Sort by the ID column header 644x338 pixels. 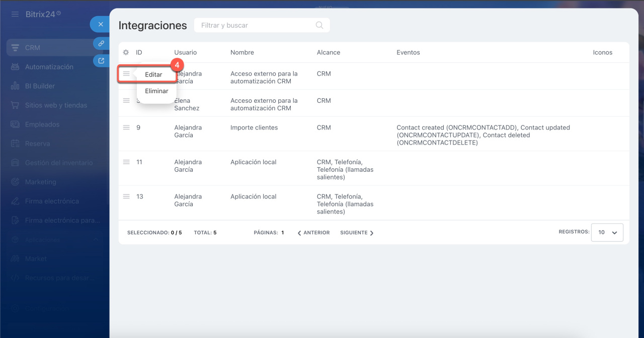139,52
